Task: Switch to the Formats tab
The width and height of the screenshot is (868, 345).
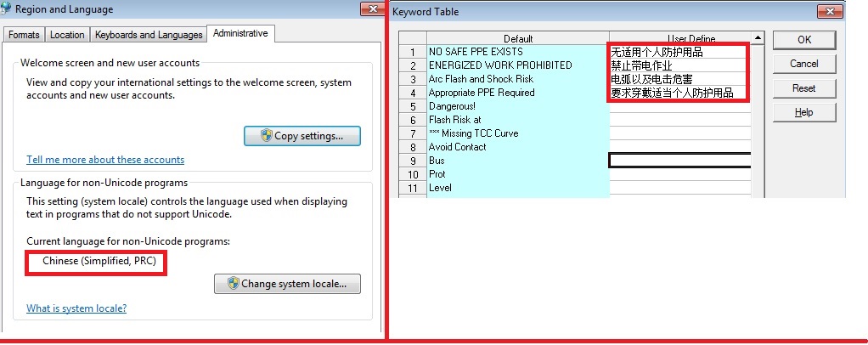Action: pos(24,35)
